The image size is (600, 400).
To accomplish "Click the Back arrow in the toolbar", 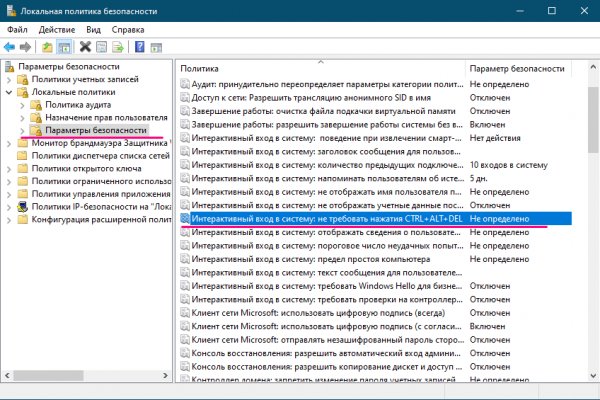I will pos(10,47).
